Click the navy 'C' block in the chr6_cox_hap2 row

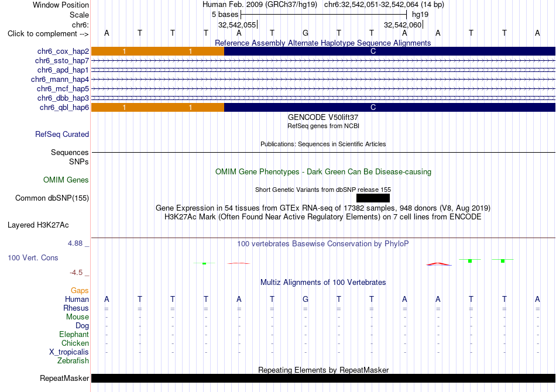pyautogui.click(x=390, y=51)
